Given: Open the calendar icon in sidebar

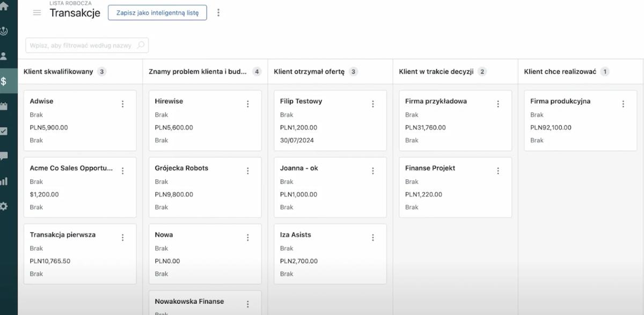Looking at the screenshot, I should (4, 106).
